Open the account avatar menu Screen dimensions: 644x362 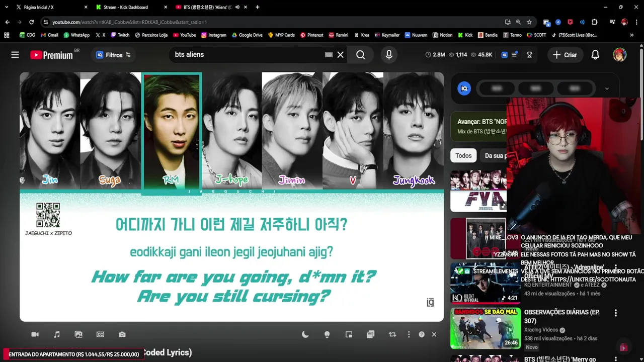coord(619,55)
